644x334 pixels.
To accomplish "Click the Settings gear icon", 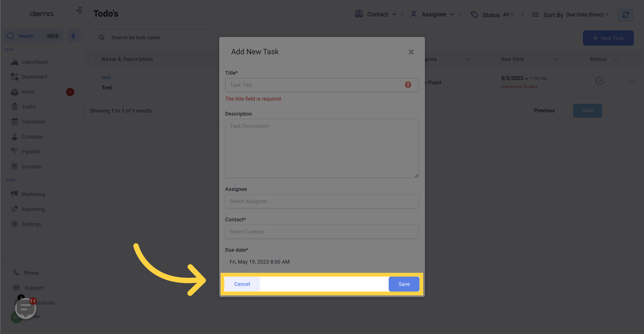I will (x=15, y=224).
